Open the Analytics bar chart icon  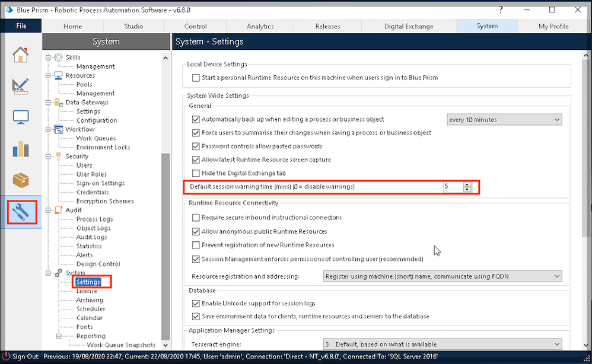click(20, 149)
